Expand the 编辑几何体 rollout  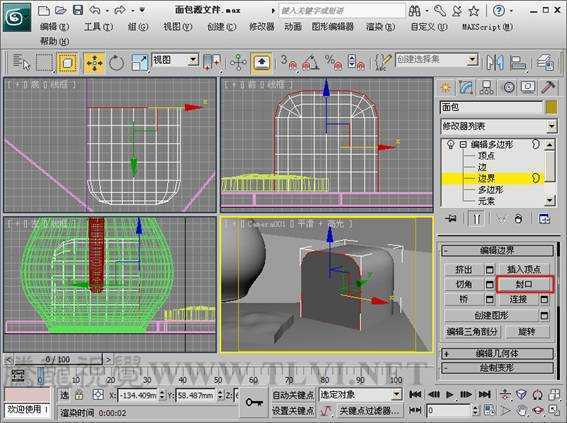click(x=498, y=354)
